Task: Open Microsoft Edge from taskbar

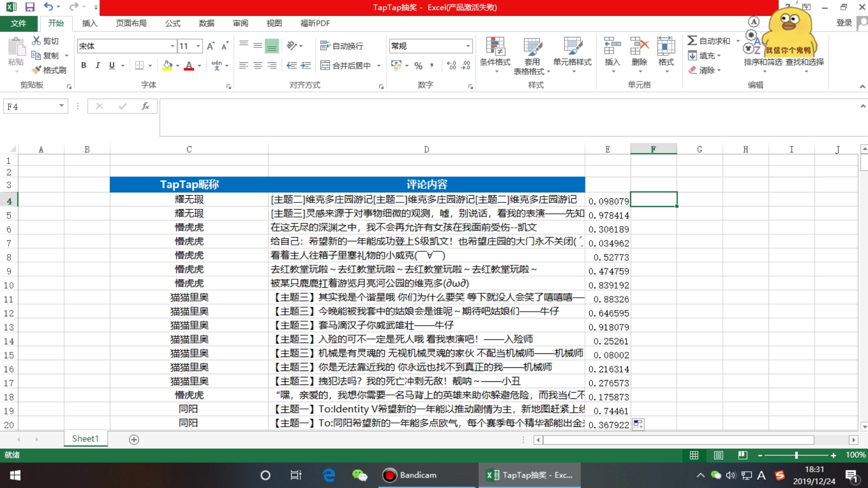Action: click(x=329, y=475)
